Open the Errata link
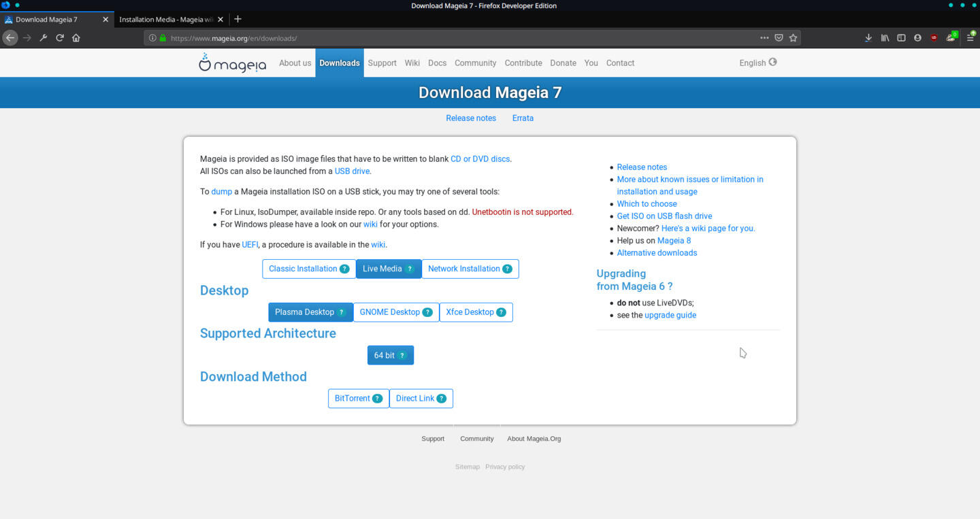980x519 pixels. tap(523, 118)
